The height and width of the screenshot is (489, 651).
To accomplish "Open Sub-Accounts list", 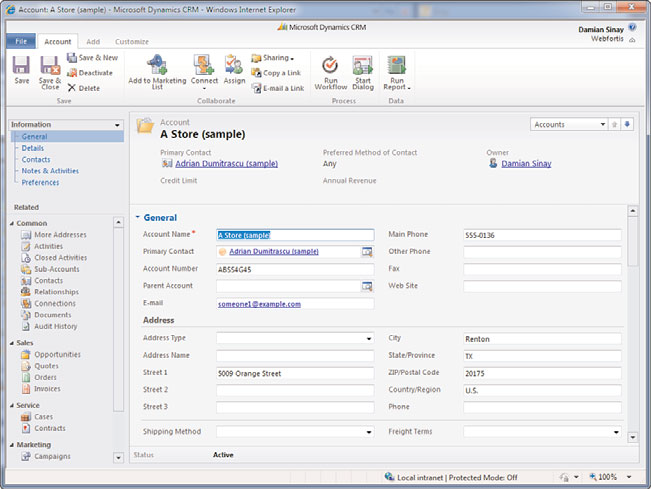I will (50, 269).
